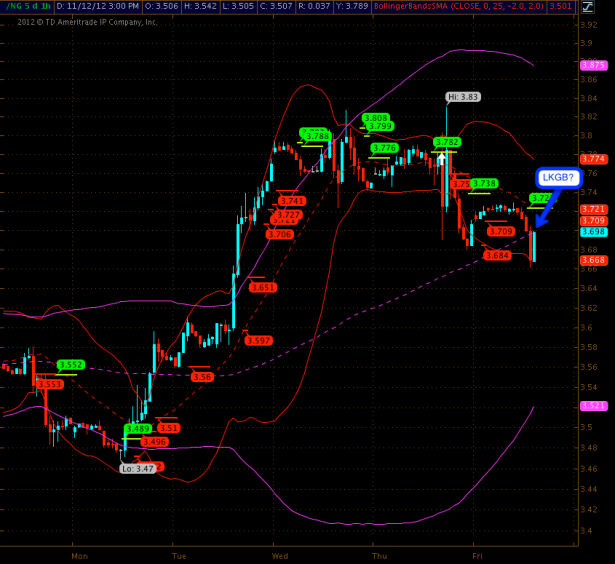The height and width of the screenshot is (564, 615).
Task: Click the LKGB? annotation bubble
Action: pos(557,178)
